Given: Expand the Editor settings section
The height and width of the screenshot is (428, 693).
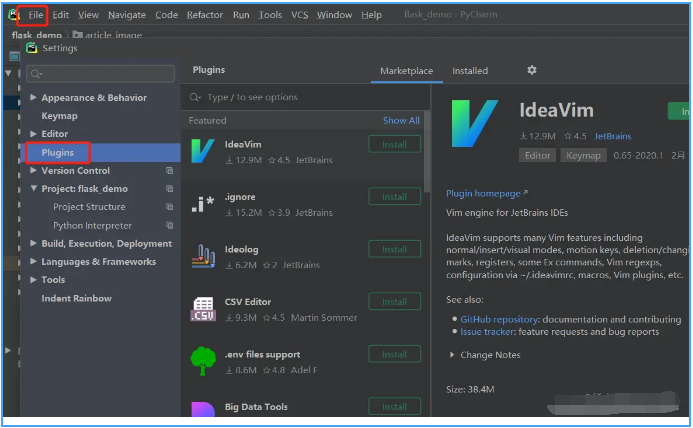Looking at the screenshot, I should [x=33, y=134].
